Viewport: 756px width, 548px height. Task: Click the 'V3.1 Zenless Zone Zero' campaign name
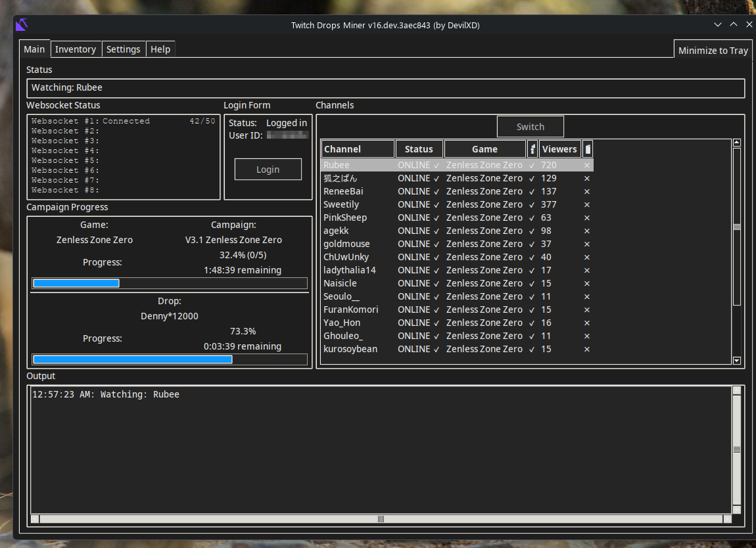click(233, 240)
